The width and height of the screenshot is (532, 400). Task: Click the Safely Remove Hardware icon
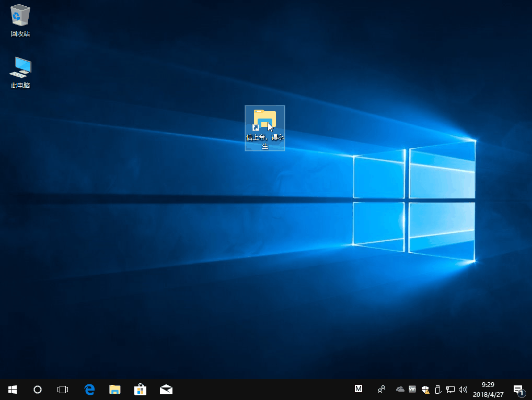[x=438, y=389]
